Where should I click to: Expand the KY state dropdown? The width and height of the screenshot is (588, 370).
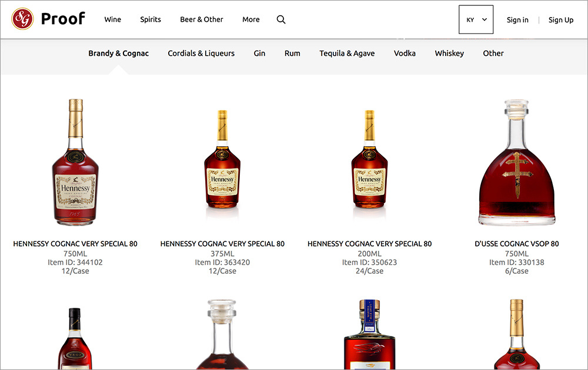pyautogui.click(x=476, y=20)
